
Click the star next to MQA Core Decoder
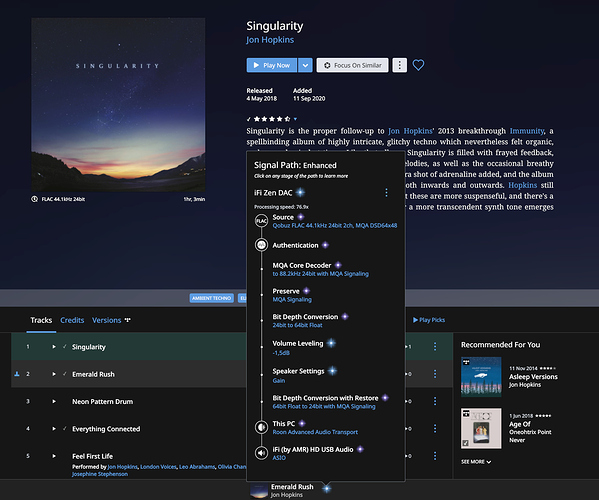[338, 265]
